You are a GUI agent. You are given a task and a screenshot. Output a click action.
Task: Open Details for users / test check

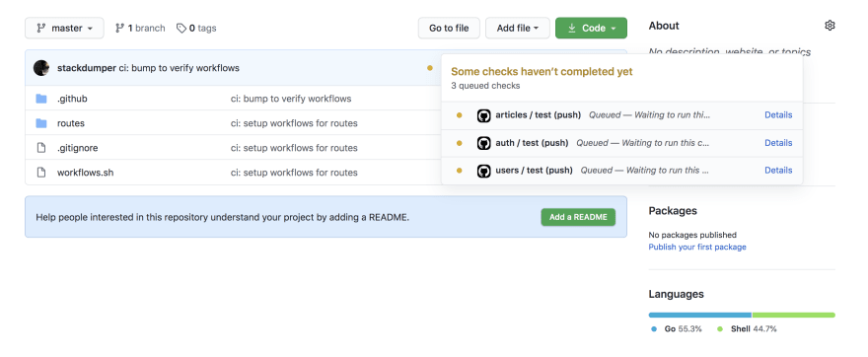pos(778,171)
